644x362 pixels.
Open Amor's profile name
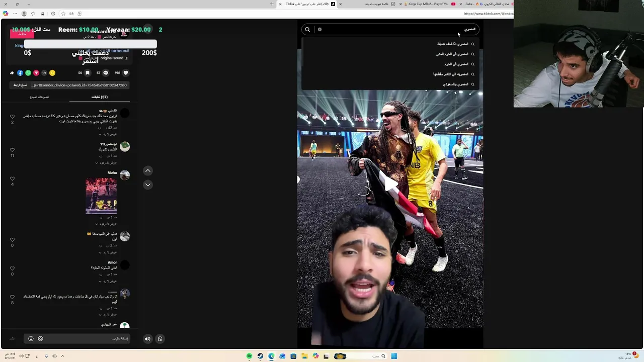point(112,262)
